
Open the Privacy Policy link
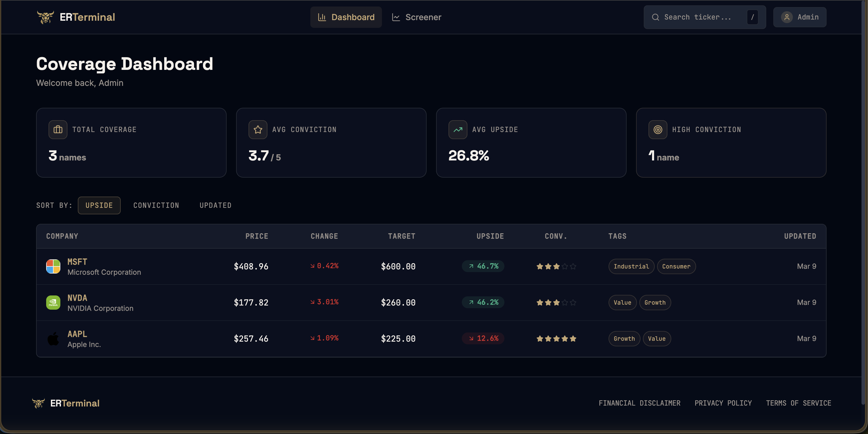click(x=723, y=403)
